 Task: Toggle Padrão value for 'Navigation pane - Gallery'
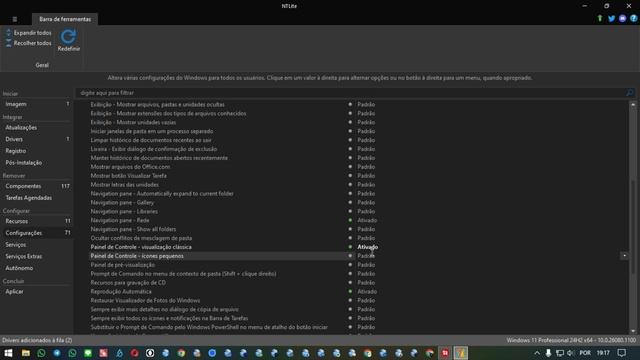pos(366,202)
